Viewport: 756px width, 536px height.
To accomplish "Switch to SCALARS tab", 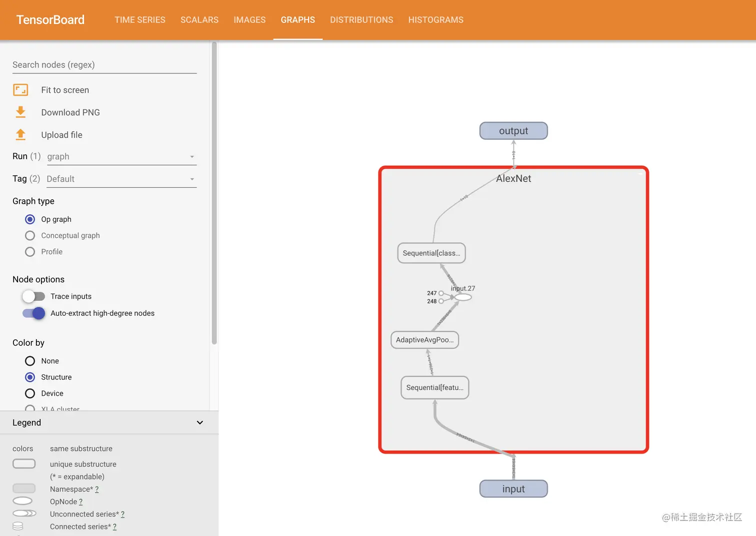I will (x=199, y=20).
